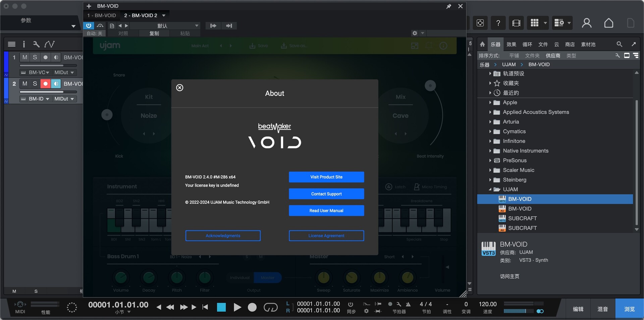Switch to 1 - BM-VOID tab
The image size is (644, 320).
coord(102,15)
